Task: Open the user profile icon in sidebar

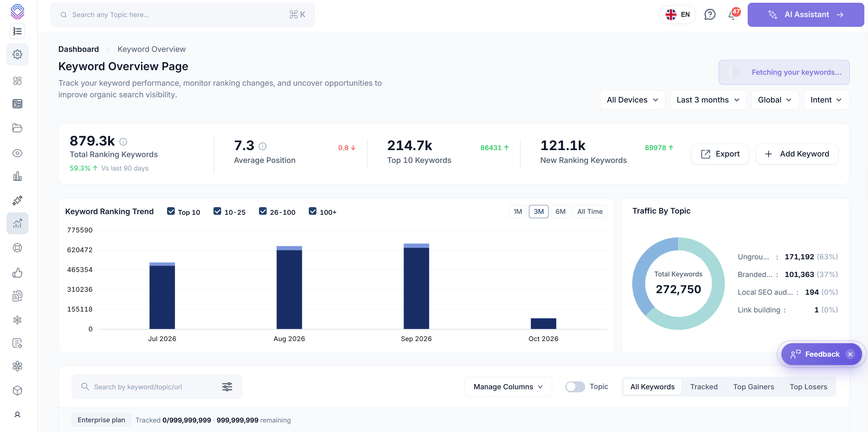Action: coord(17,415)
